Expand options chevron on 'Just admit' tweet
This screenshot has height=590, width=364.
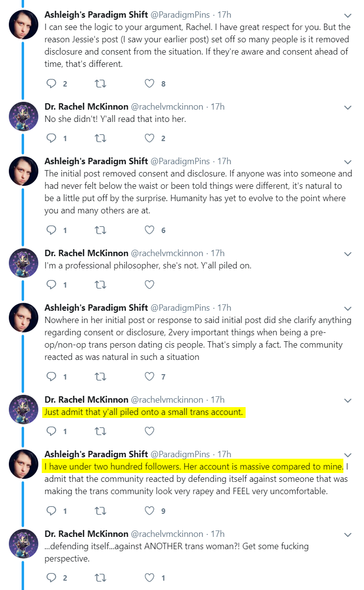tap(348, 400)
